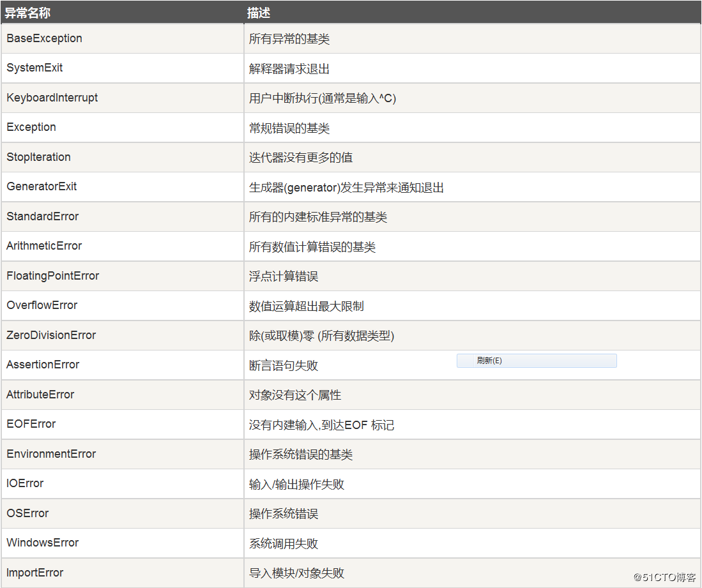Click description 输入/输出操作失败

point(296,484)
